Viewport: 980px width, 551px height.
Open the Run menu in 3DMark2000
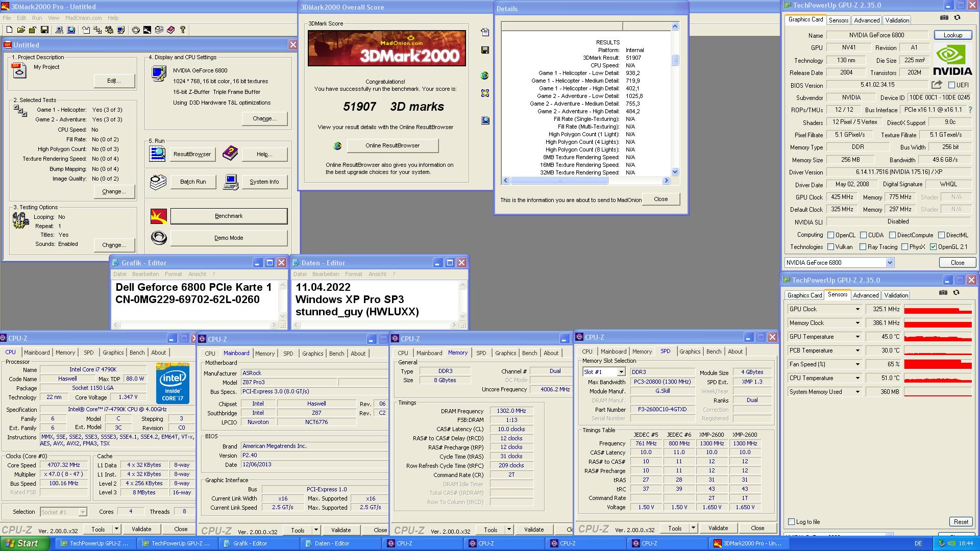[37, 18]
